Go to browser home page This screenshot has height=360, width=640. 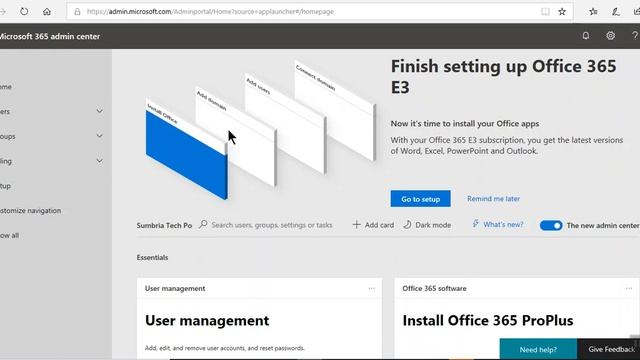pyautogui.click(x=47, y=11)
